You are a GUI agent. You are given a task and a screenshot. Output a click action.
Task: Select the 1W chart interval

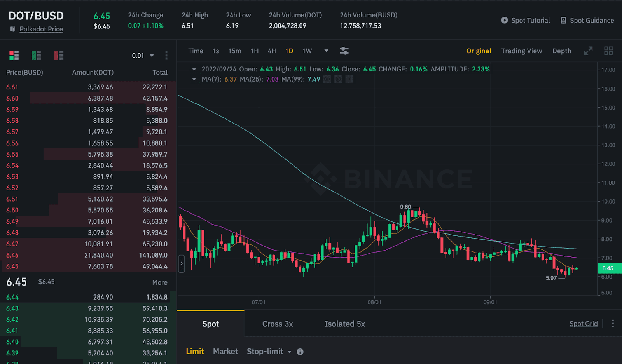point(307,51)
